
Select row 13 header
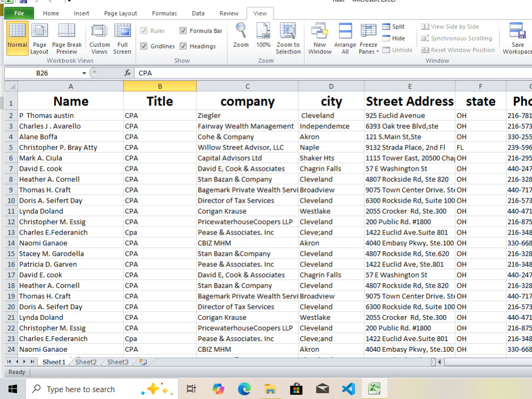[11, 232]
